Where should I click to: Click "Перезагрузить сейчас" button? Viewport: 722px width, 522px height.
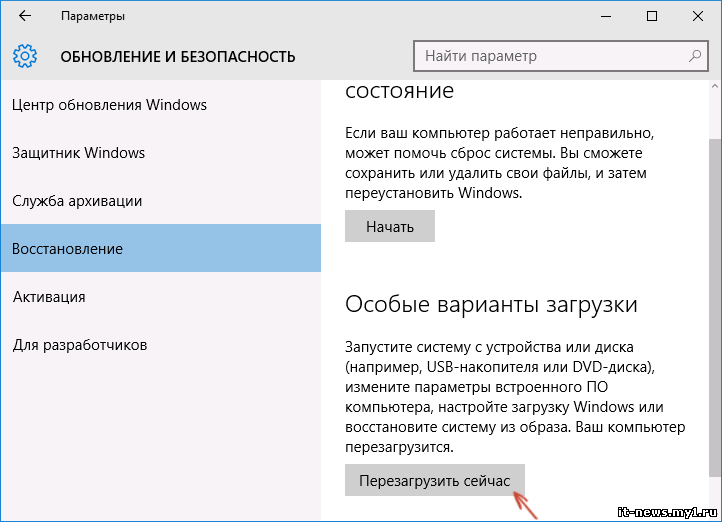[435, 481]
